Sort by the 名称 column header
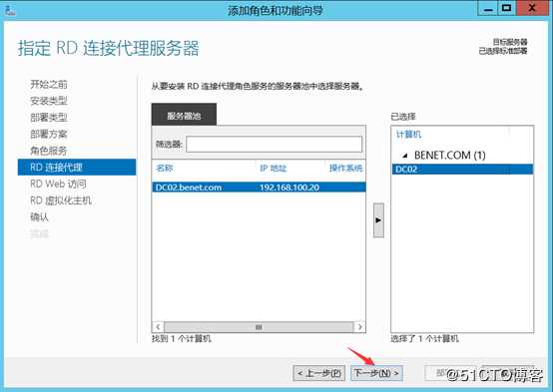This screenshot has width=553, height=392. [165, 169]
